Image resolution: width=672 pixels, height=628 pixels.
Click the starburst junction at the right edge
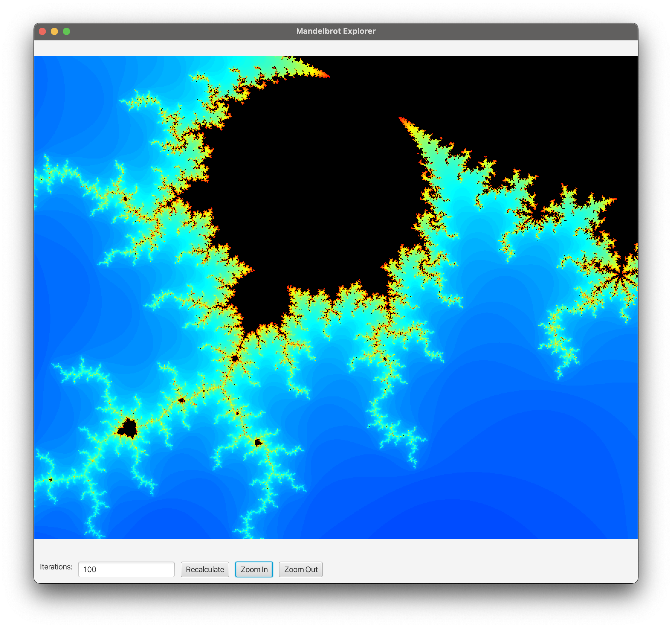620,275
